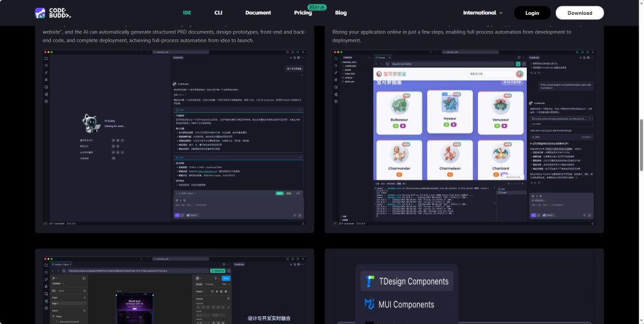Click source control icon in PRD chat screenshot

tap(46, 73)
